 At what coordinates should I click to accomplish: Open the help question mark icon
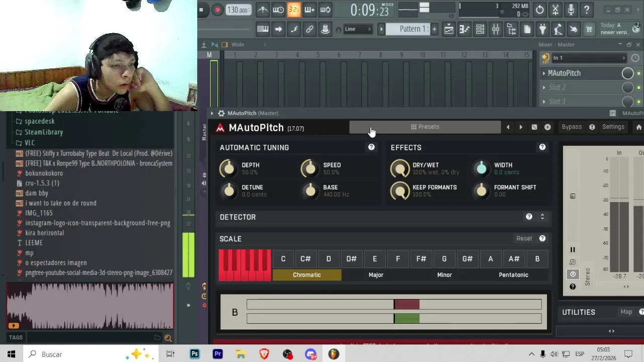[587, 10]
